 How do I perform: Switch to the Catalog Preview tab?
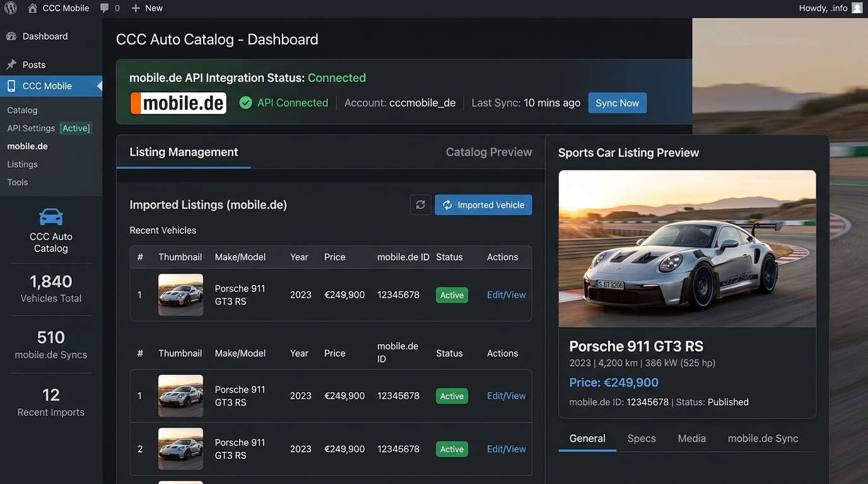tap(489, 152)
